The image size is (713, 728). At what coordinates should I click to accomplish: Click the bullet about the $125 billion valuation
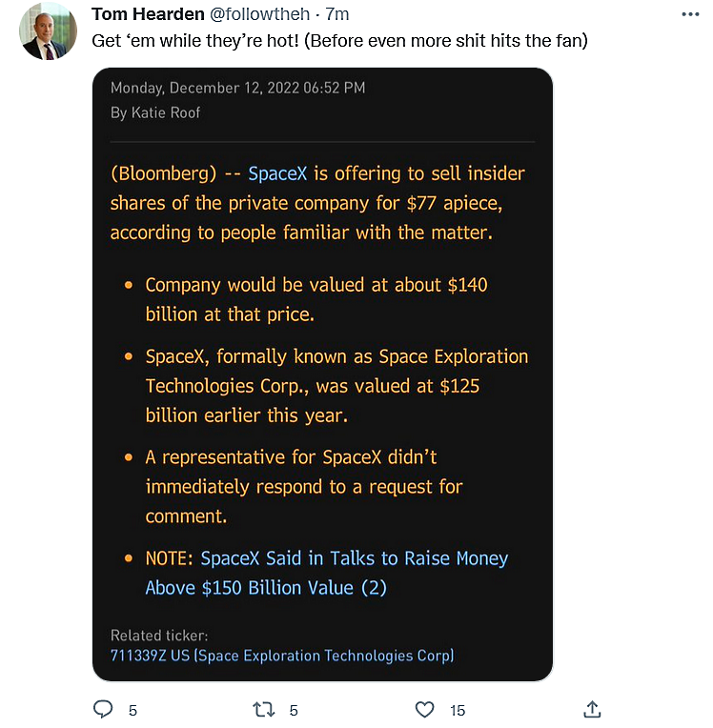(336, 385)
